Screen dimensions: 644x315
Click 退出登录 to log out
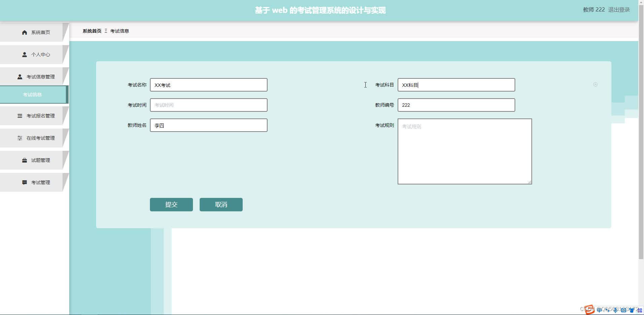point(619,10)
